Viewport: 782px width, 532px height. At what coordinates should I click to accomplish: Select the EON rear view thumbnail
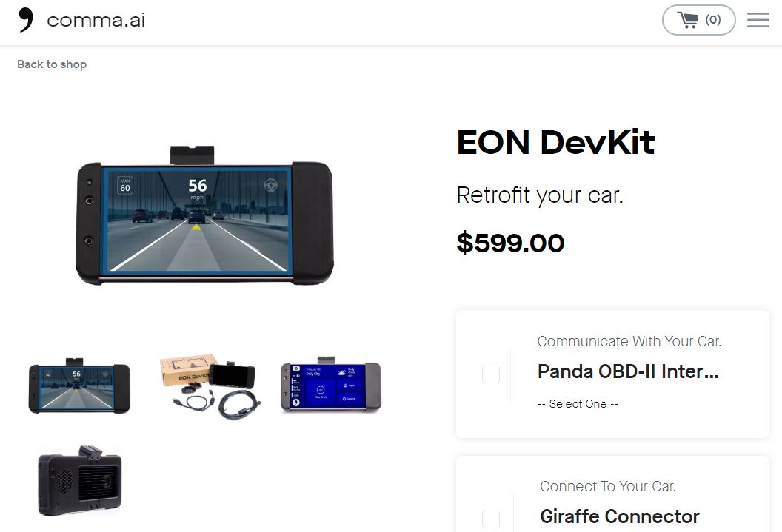80,481
